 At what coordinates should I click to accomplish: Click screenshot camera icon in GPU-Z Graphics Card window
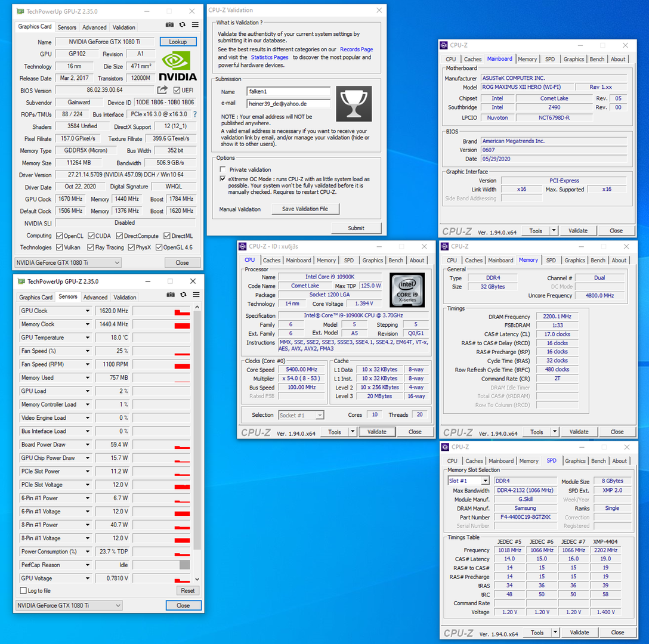(x=169, y=25)
